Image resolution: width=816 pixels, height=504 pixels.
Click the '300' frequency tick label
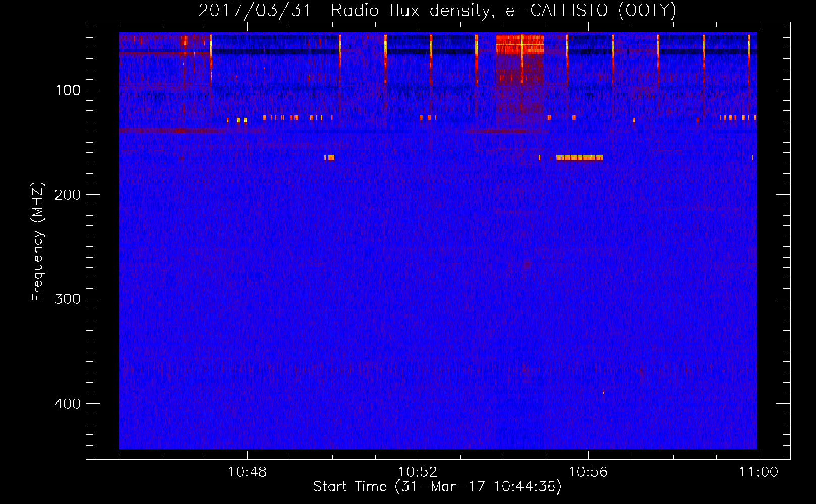click(68, 299)
